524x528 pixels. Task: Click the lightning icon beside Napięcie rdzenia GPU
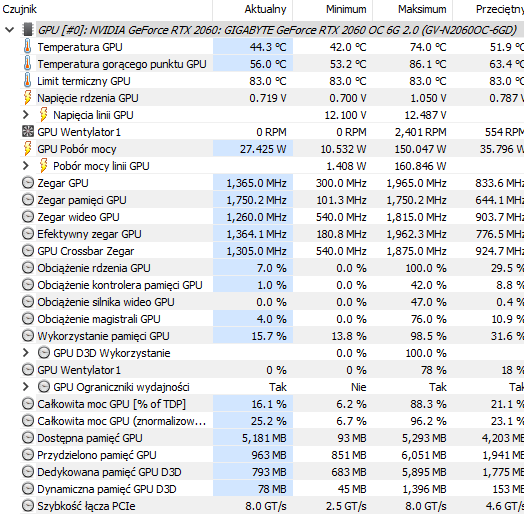tap(28, 98)
